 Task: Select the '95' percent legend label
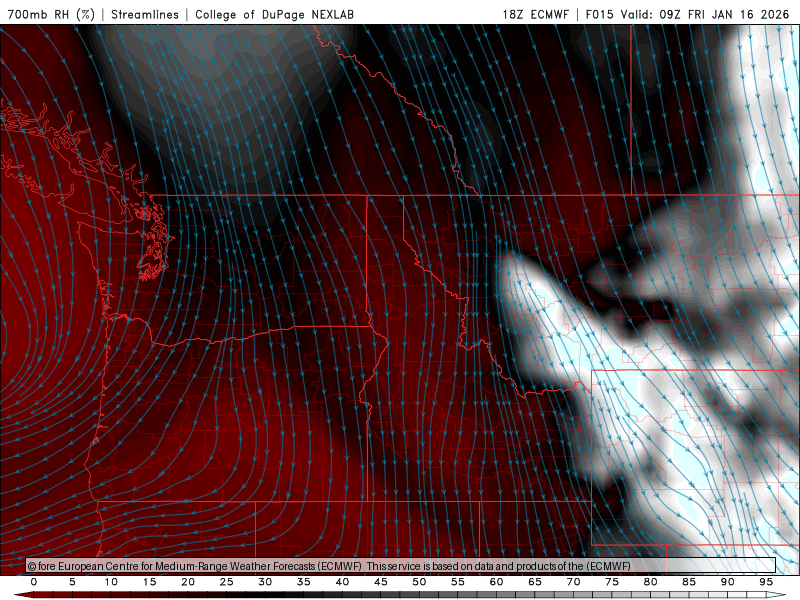click(x=766, y=582)
